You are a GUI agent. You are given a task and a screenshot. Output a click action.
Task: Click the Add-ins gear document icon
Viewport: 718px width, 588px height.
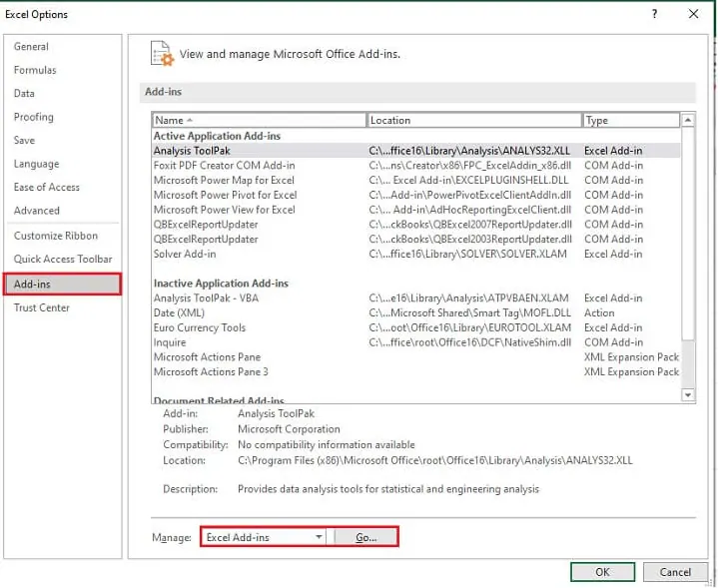point(162,54)
